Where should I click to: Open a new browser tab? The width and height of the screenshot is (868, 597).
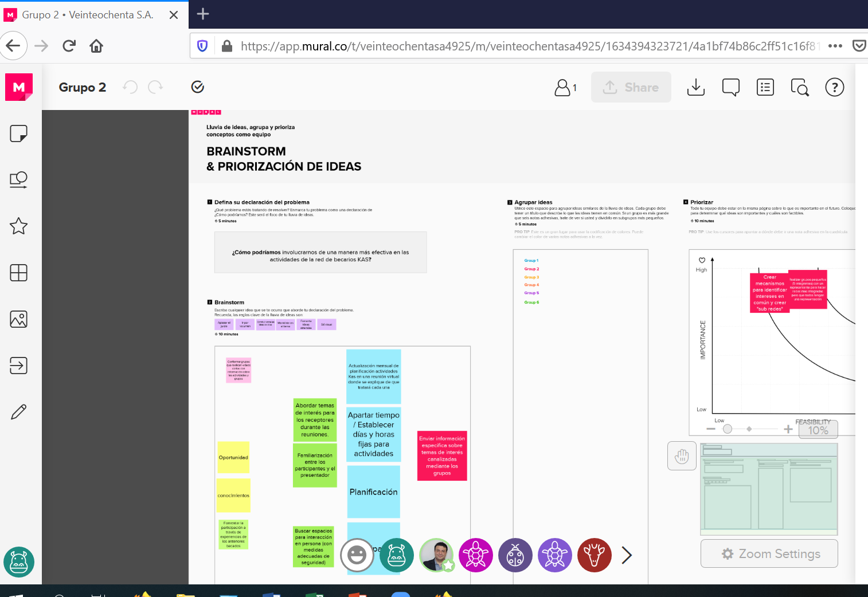point(203,14)
